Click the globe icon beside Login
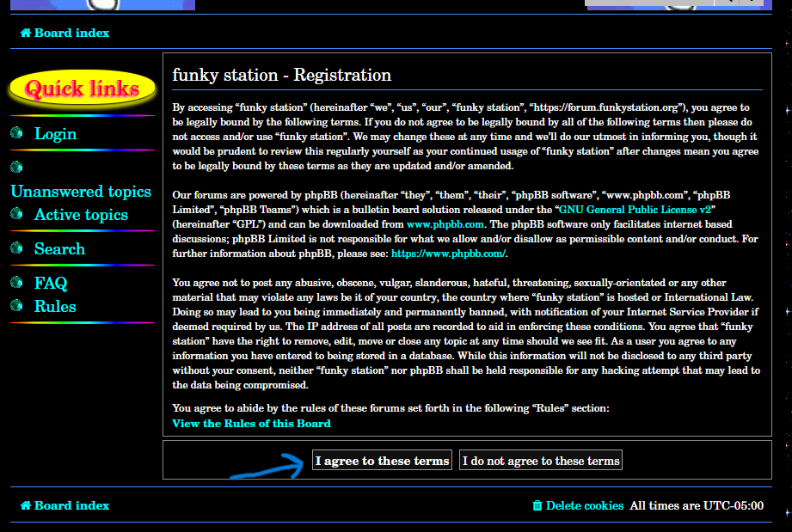The height and width of the screenshot is (532, 792). click(16, 132)
